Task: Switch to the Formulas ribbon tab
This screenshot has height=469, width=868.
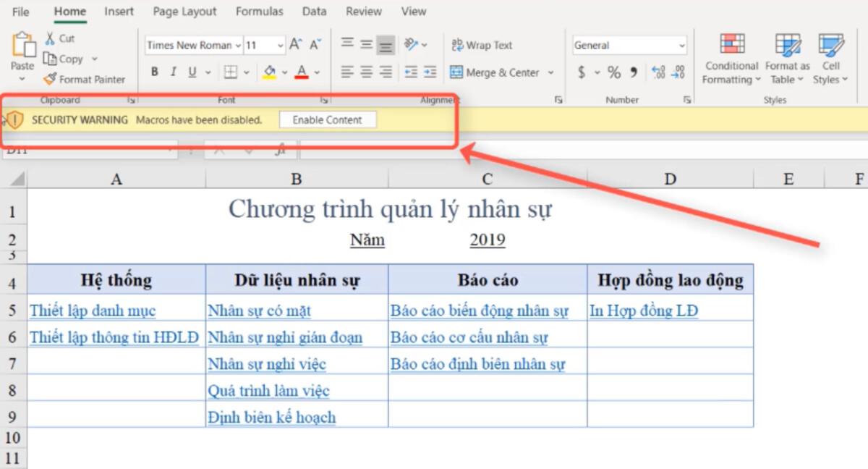Action: (x=259, y=11)
